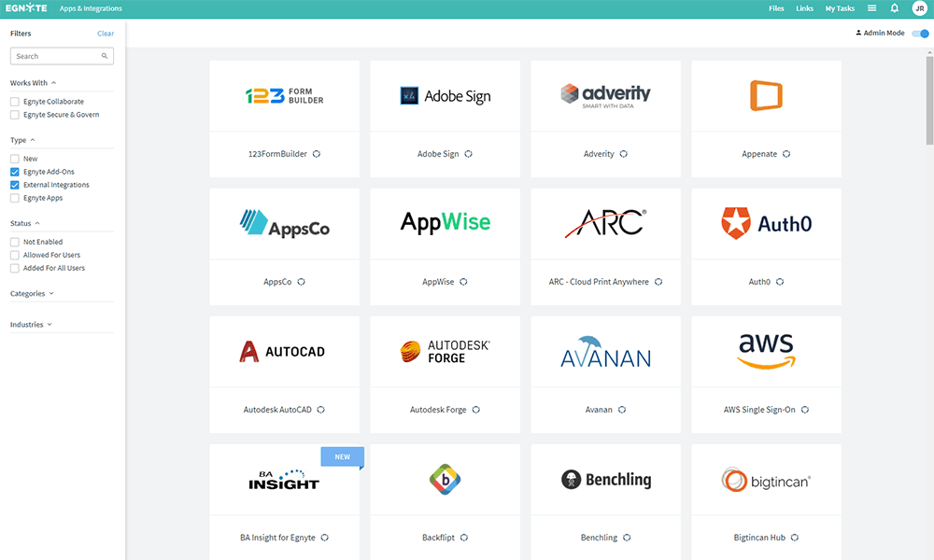934x560 pixels.
Task: Click the status icon next to AppsCo
Action: click(301, 282)
